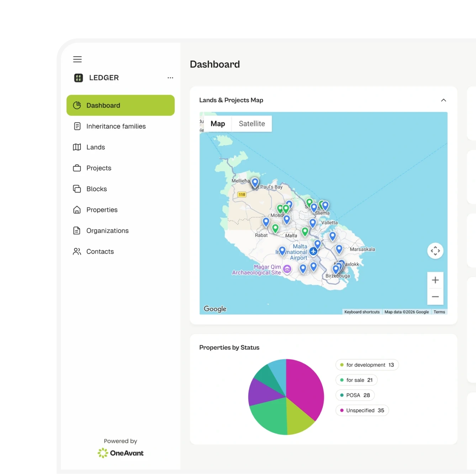Viewport: 476px width, 476px height.
Task: Switch map to Satellite view
Action: (x=252, y=124)
